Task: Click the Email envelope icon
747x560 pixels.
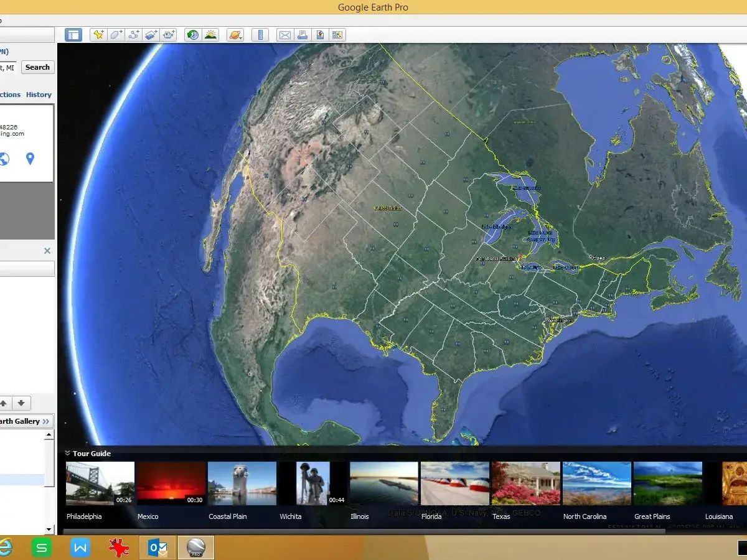Action: 284,35
